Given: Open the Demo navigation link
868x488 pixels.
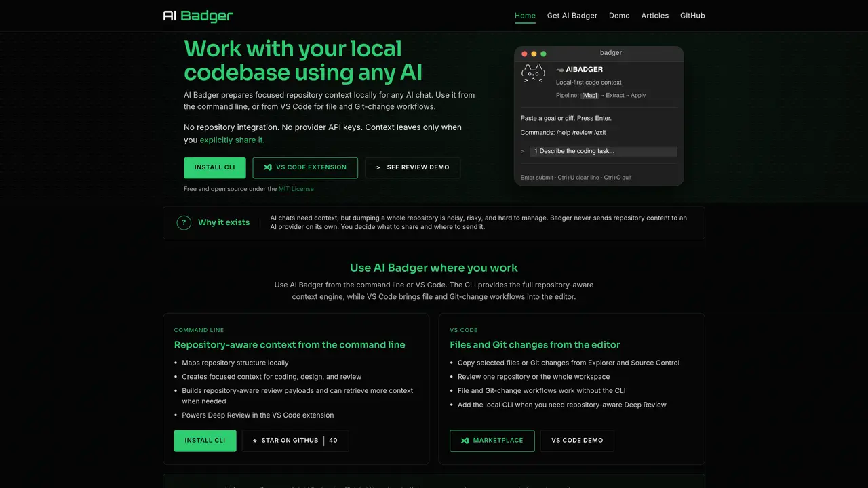Looking at the screenshot, I should pos(619,16).
